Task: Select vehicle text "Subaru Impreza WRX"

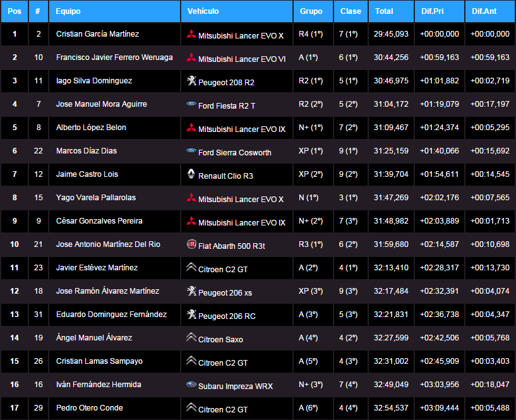Action: coord(236,386)
